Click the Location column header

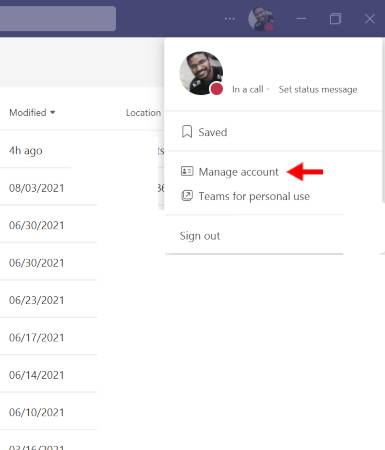point(143,113)
